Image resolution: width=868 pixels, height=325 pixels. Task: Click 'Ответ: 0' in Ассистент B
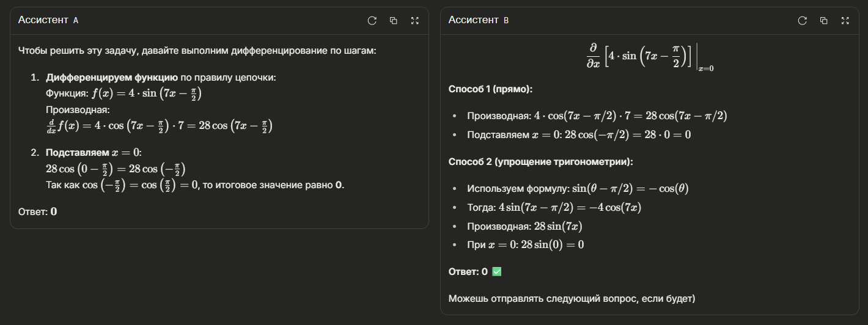[x=468, y=271]
